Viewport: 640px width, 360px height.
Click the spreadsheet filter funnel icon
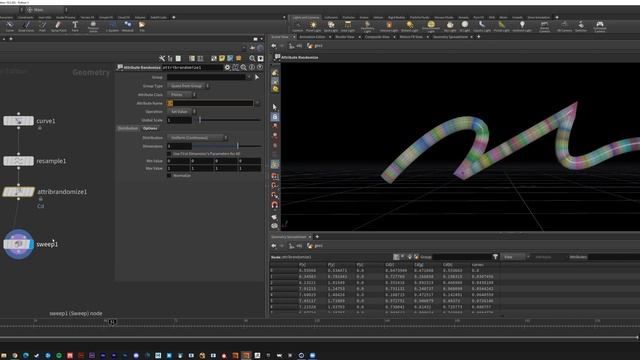coord(495,257)
